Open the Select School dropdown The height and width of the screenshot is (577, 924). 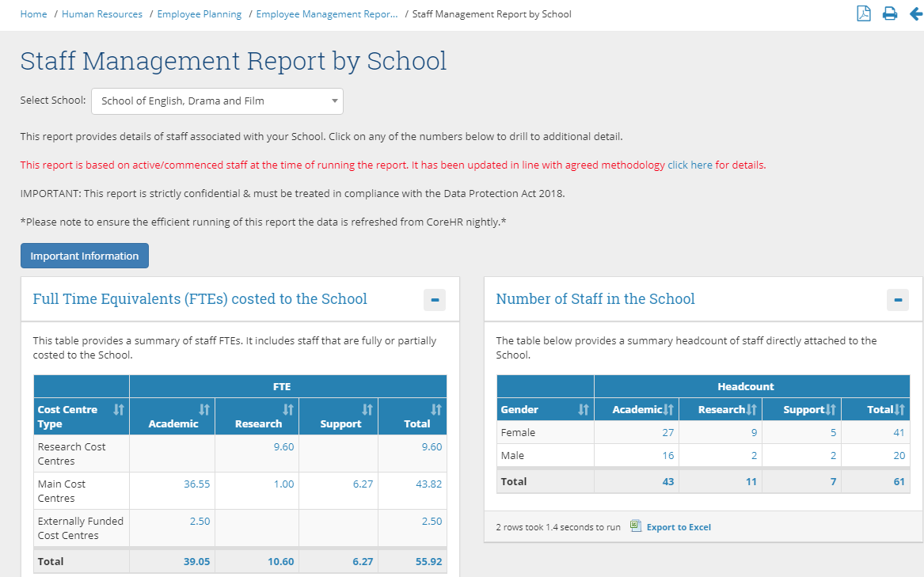click(217, 101)
